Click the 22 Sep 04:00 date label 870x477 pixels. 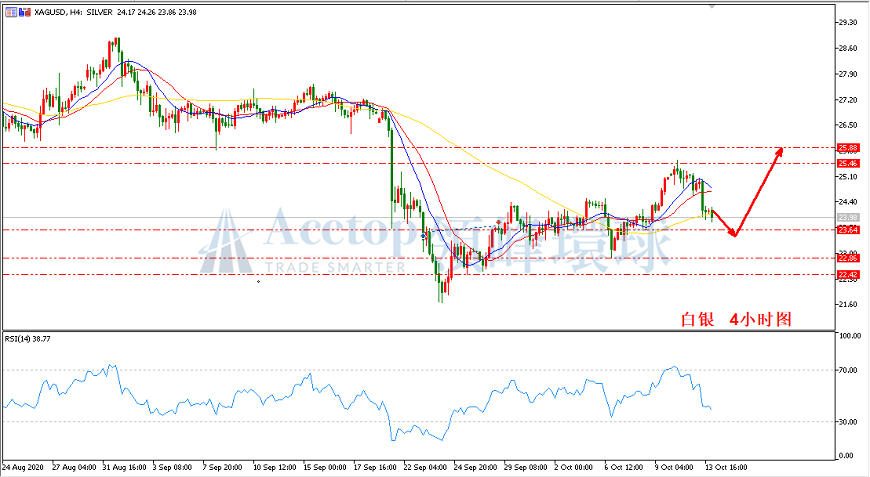click(x=426, y=468)
